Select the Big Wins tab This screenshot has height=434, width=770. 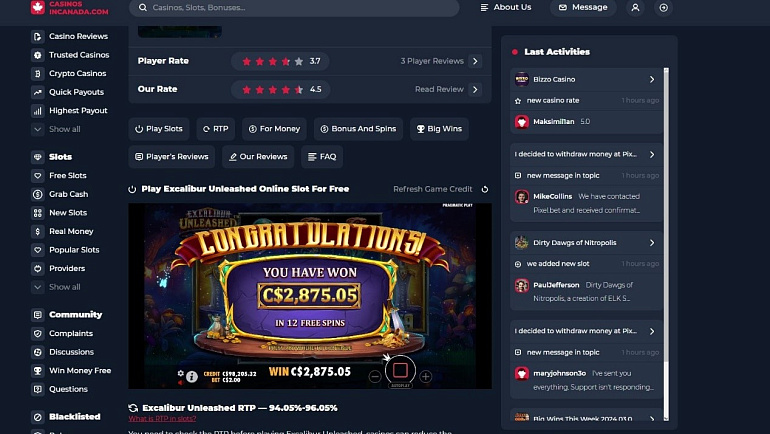click(440, 129)
